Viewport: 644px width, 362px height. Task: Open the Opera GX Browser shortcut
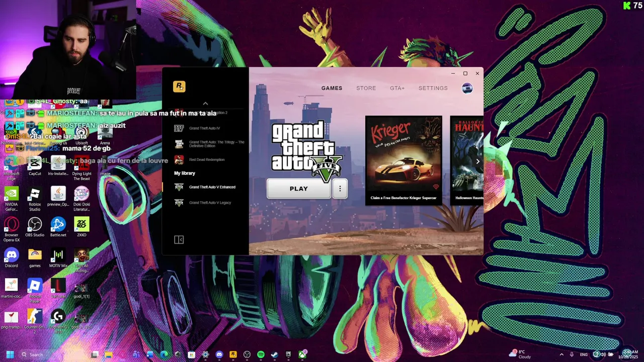[11, 230]
